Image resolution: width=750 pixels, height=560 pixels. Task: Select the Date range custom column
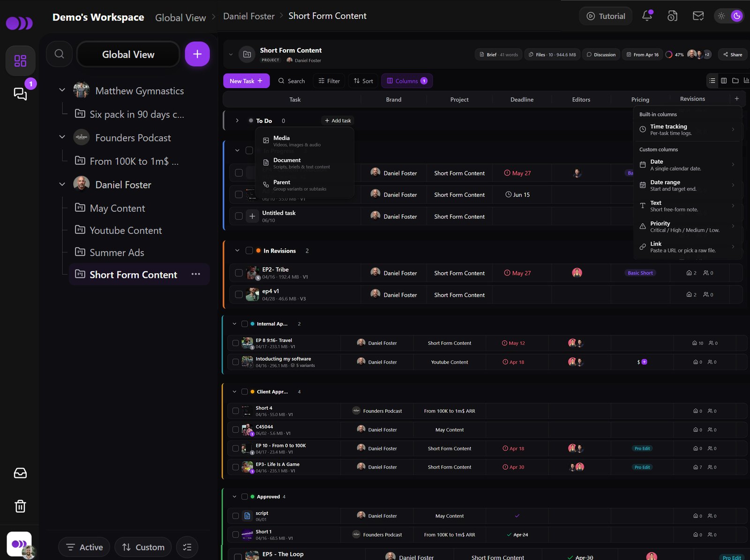tap(688, 185)
